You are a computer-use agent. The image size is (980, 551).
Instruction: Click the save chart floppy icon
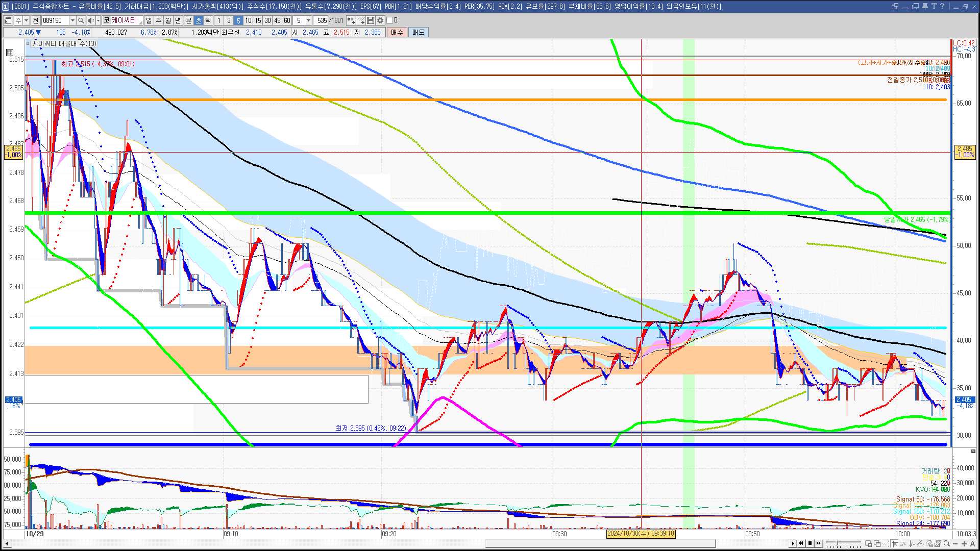coord(371,20)
